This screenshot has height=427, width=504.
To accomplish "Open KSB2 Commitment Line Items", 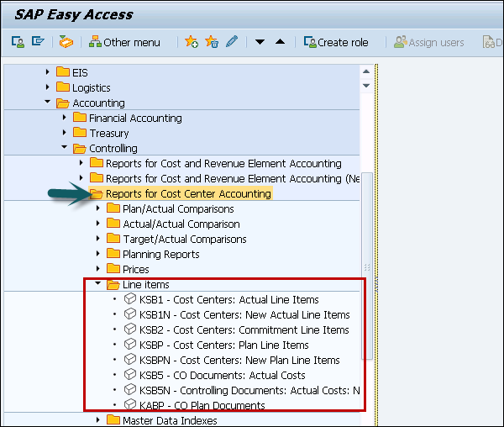I will 244,329.
